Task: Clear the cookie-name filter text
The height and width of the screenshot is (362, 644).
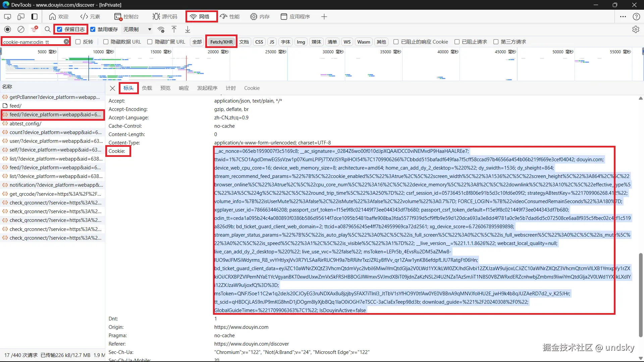Action: 66,42
